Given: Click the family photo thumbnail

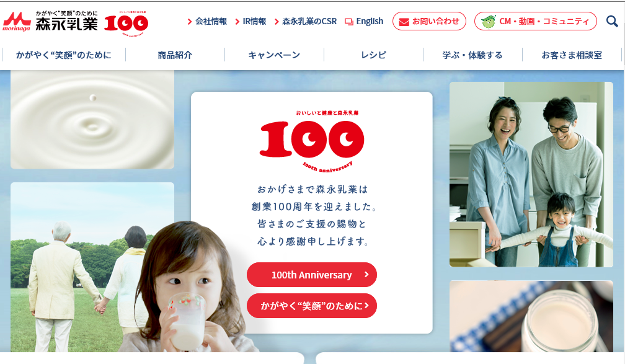Looking at the screenshot, I should coord(531,174).
